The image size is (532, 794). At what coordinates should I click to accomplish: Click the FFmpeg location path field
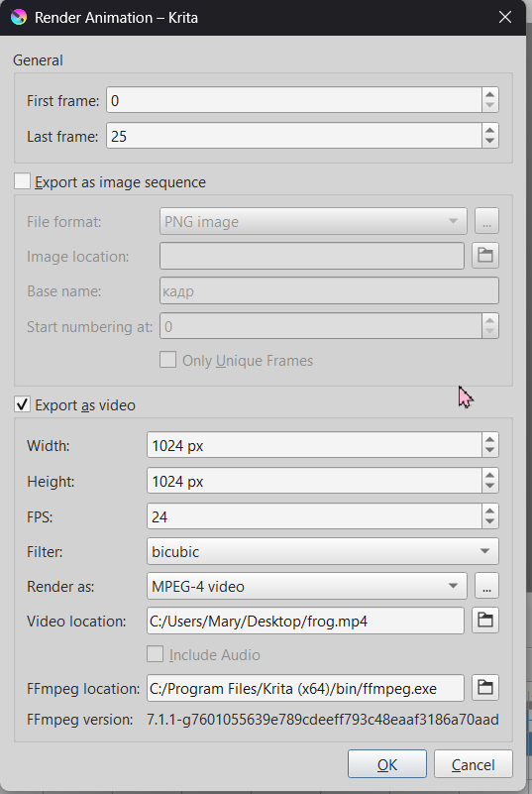tap(305, 688)
